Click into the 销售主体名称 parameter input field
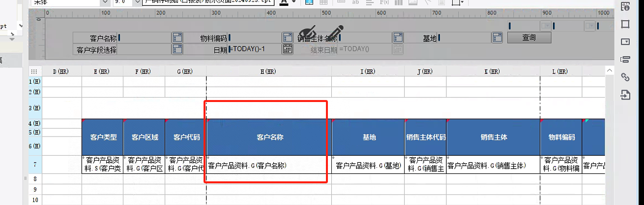 tap(366, 38)
